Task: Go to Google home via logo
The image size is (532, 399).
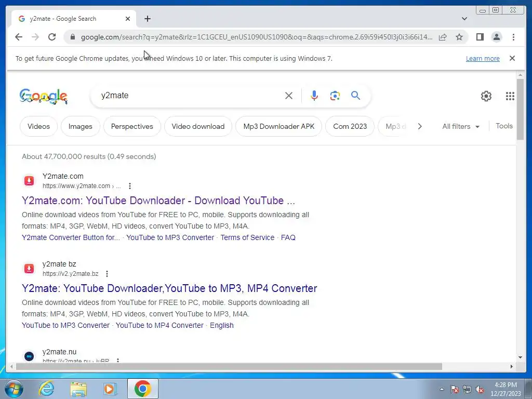Action: point(44,96)
